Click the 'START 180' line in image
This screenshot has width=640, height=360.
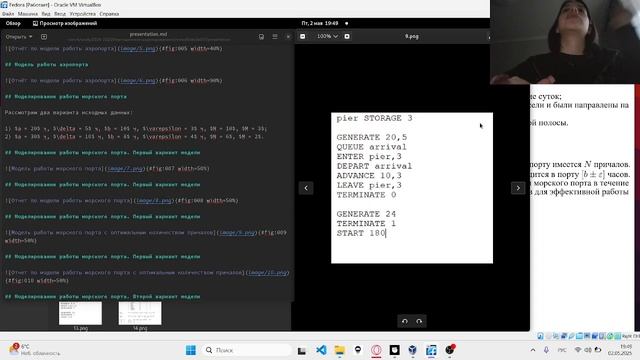pos(361,233)
